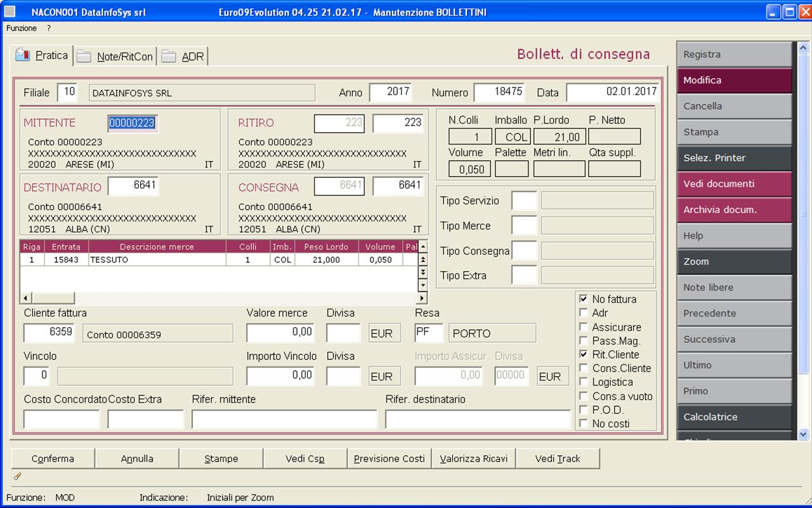812x508 pixels.
Task: Click grid horizontal scrollbar right arrow
Action: 423,298
